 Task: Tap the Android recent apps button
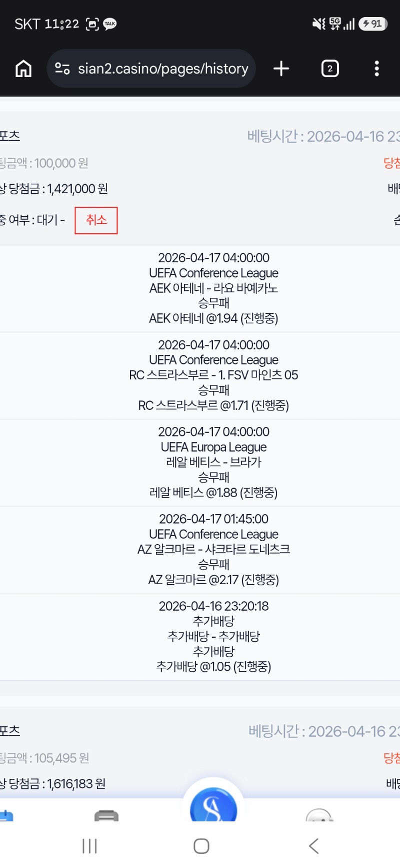pyautogui.click(x=89, y=846)
